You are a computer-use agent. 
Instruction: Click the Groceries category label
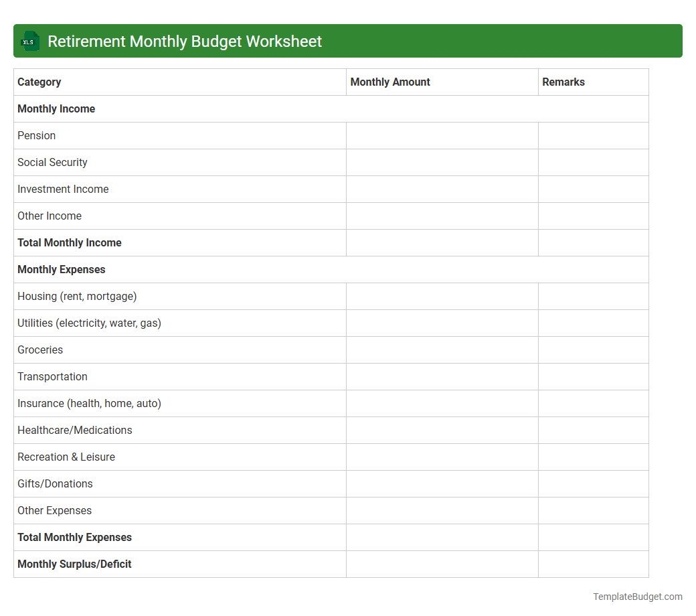40,350
